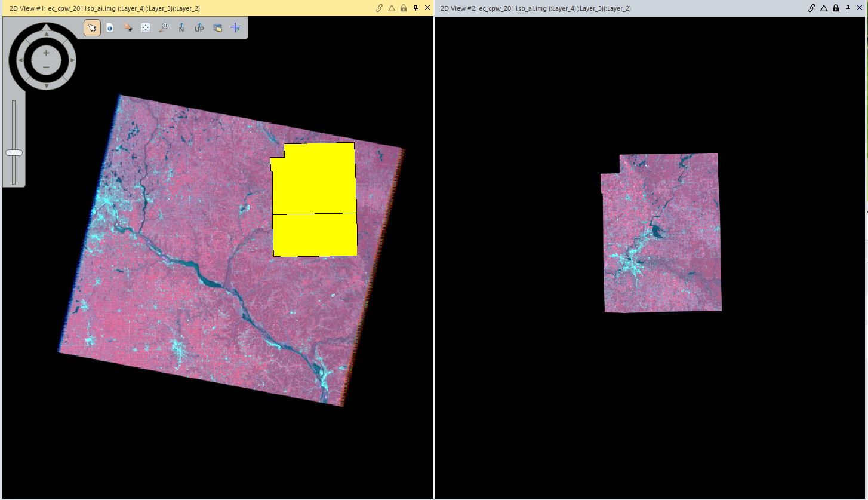Image resolution: width=868 pixels, height=500 pixels.
Task: Select the Pan hand tool
Action: [128, 27]
